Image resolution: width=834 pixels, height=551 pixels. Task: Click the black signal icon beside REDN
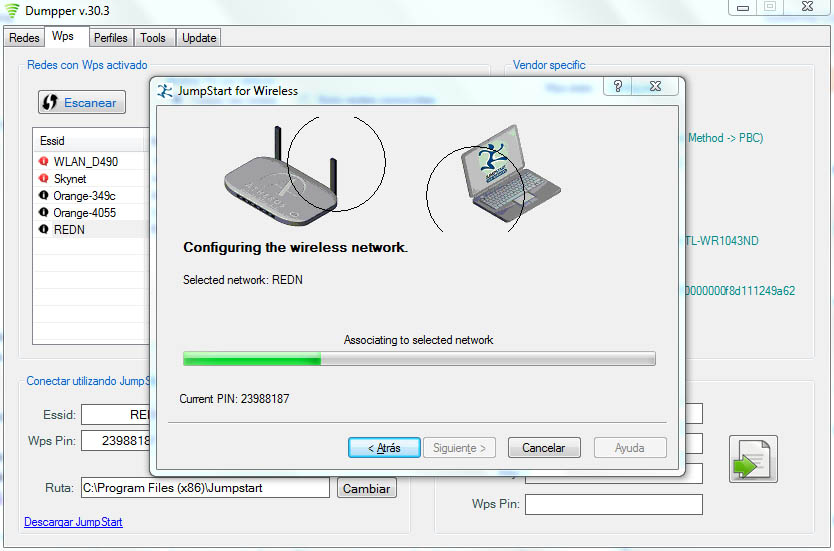[44, 229]
